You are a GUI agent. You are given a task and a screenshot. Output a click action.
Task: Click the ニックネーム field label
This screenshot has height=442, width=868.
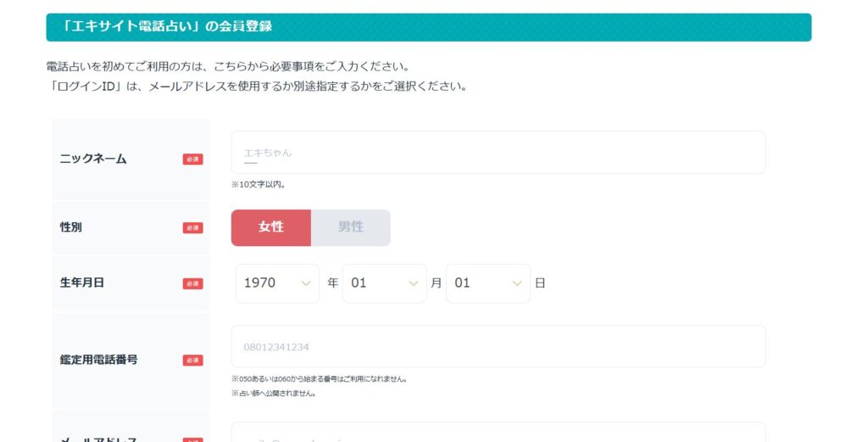pyautogui.click(x=93, y=159)
